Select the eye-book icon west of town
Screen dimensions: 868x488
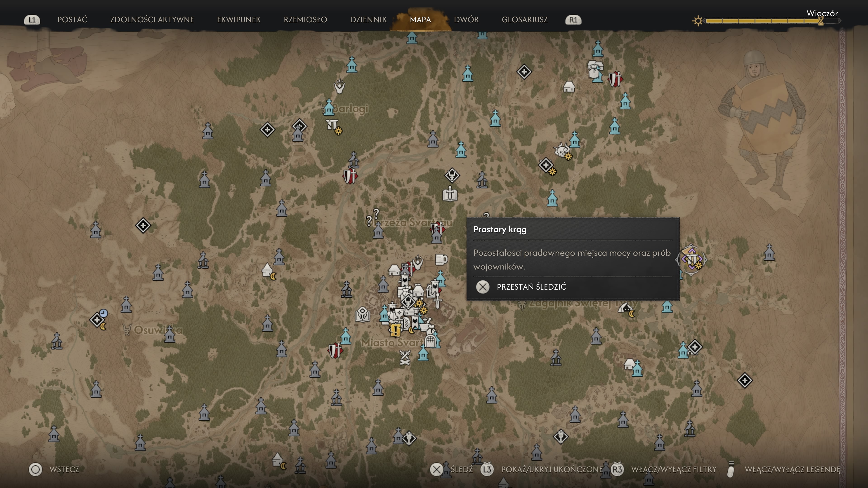pyautogui.click(x=363, y=314)
